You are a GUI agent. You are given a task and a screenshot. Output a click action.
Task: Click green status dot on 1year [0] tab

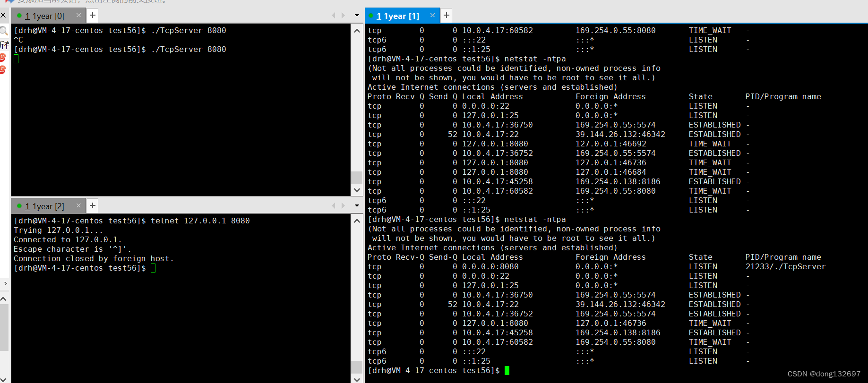tap(19, 16)
